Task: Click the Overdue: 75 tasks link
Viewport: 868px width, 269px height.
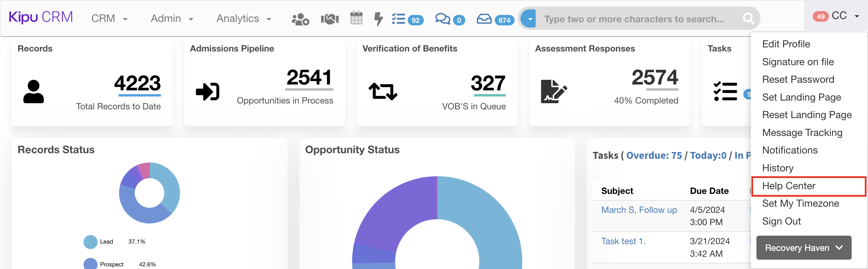Action: [x=654, y=155]
